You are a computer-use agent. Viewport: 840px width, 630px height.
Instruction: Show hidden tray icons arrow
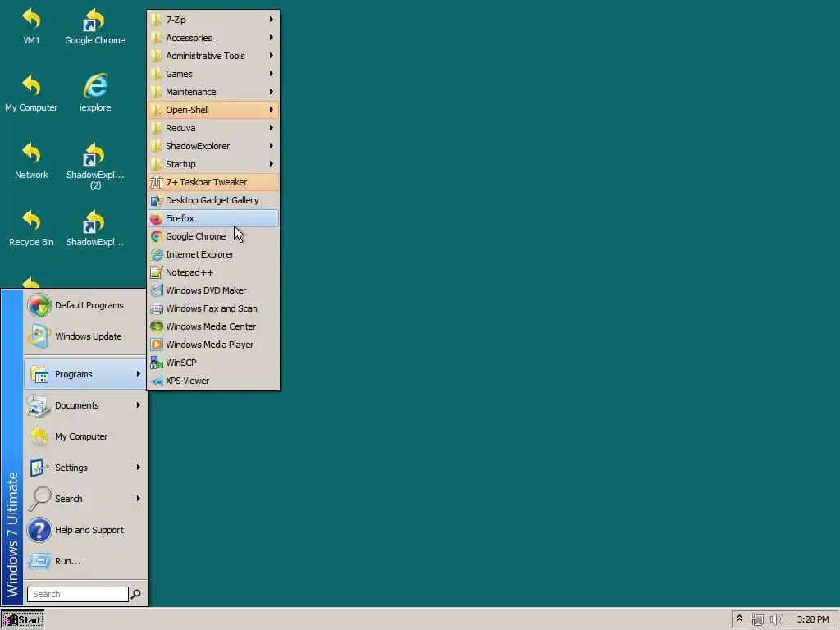click(x=739, y=619)
